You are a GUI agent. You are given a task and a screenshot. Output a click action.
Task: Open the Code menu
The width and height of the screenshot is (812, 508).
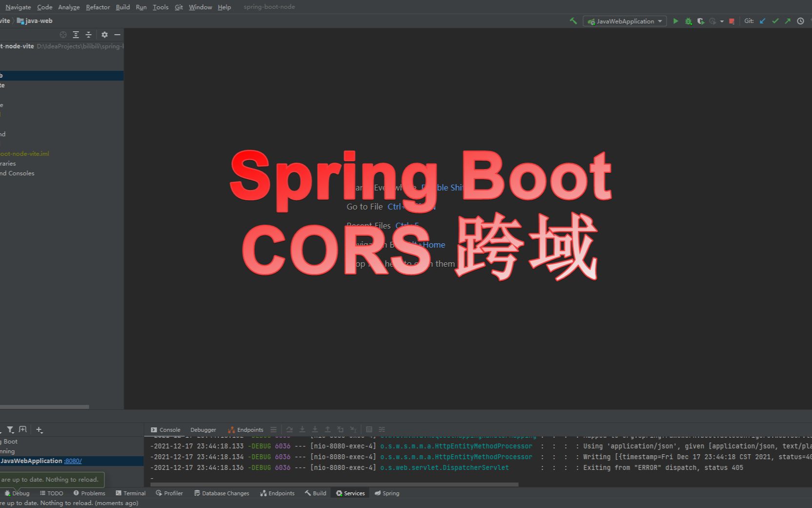pos(45,7)
